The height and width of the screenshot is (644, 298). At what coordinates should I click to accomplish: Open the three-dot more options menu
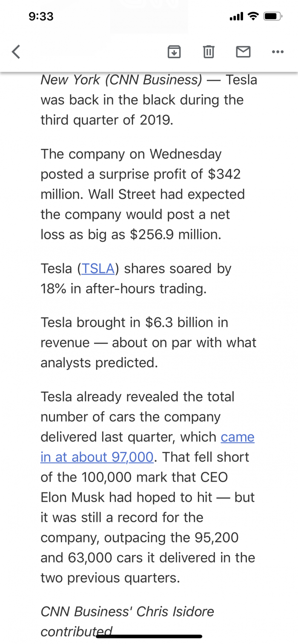point(277,52)
